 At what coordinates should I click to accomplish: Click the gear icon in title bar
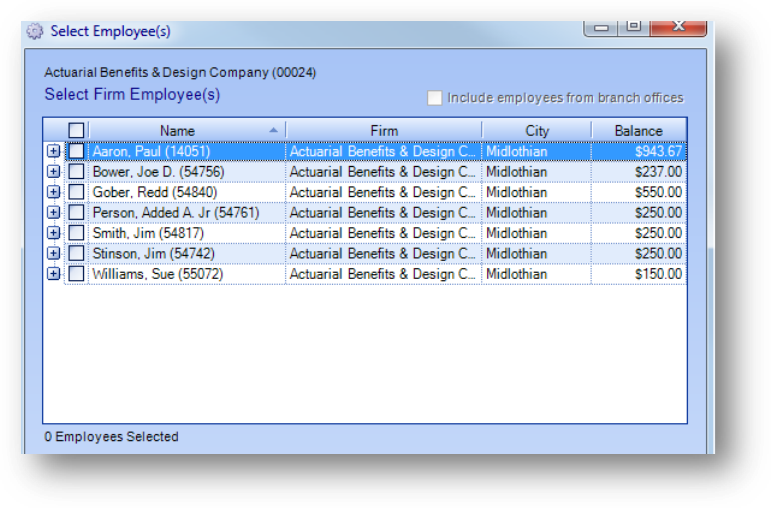35,31
